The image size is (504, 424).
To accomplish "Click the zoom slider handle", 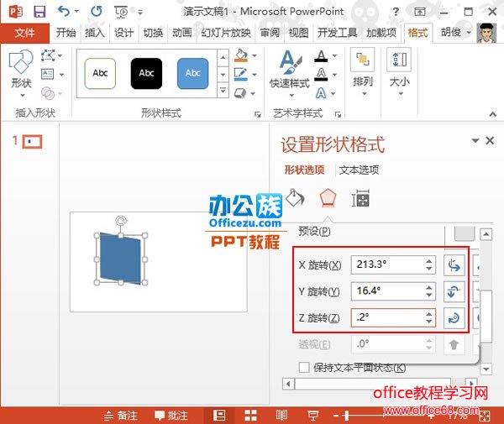I will click(x=346, y=416).
